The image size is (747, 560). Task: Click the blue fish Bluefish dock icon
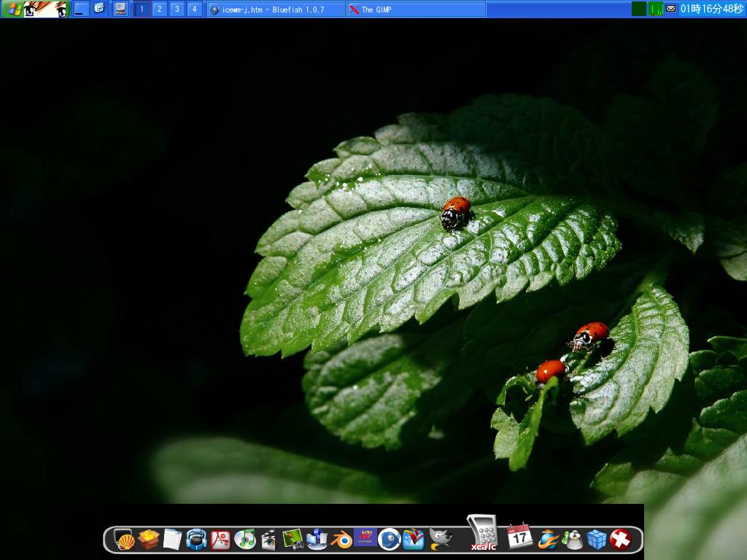(x=389, y=540)
